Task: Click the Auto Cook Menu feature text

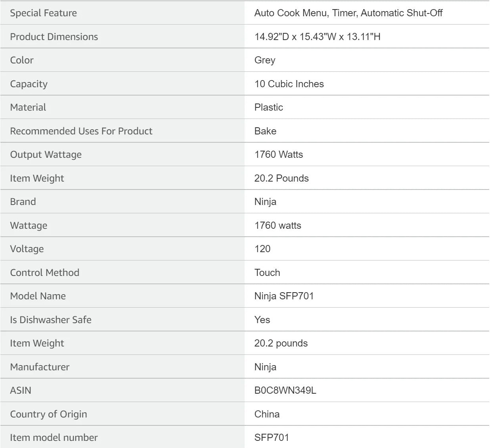Action: click(291, 13)
